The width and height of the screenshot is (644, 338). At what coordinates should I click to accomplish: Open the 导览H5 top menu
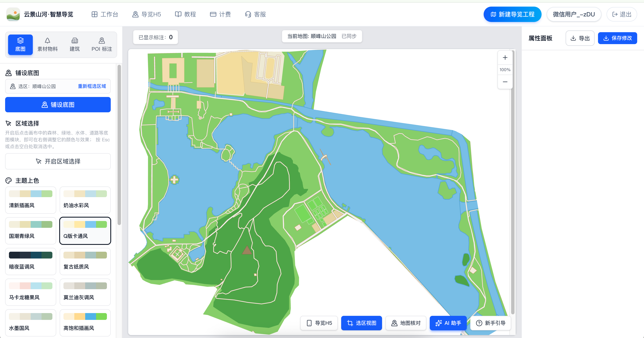[x=147, y=14]
